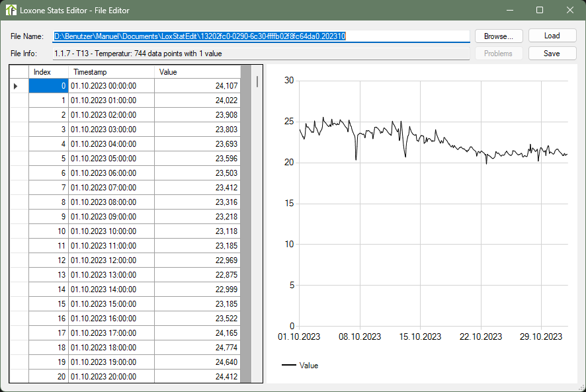Image resolution: width=586 pixels, height=392 pixels.
Task: Select the value cell 23,803
Action: (x=197, y=130)
